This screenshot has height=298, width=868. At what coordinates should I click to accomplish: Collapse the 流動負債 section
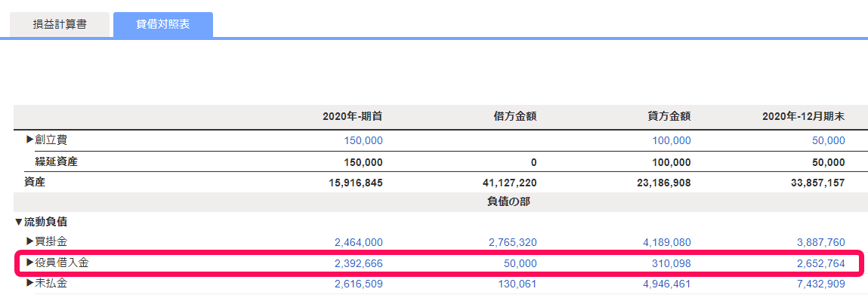point(19,222)
